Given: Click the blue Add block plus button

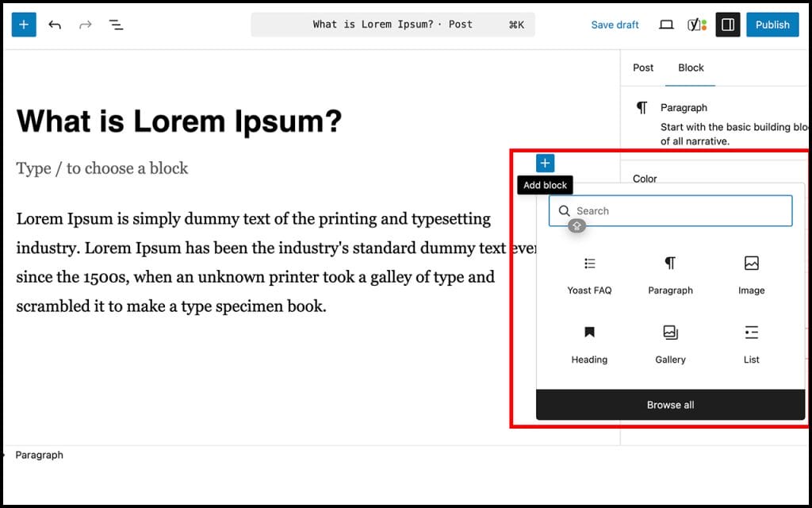Looking at the screenshot, I should [x=545, y=163].
